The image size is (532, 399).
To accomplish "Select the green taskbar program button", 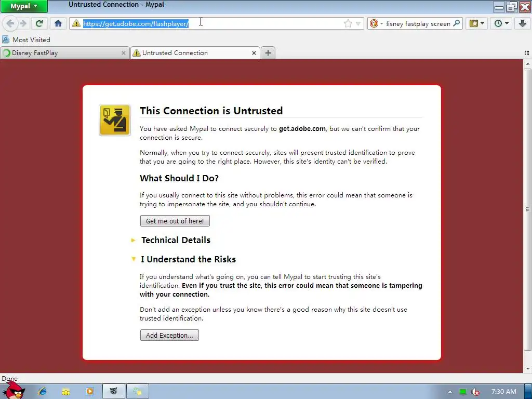I will [137, 392].
